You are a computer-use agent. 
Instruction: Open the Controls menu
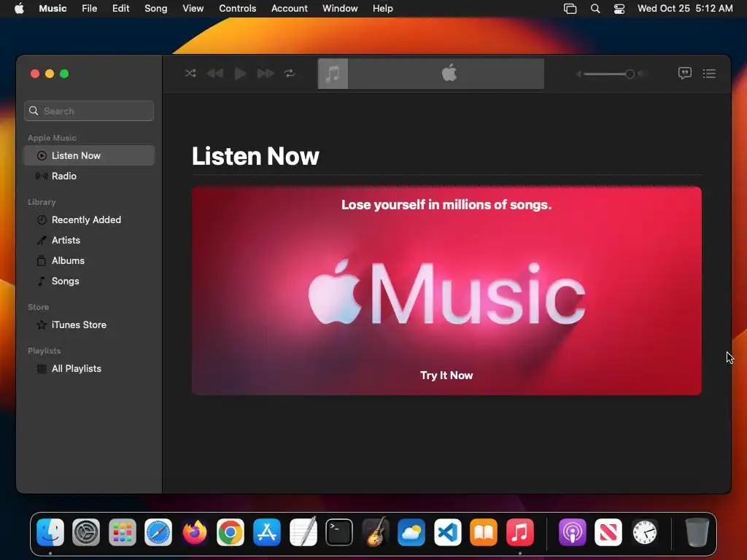(x=237, y=9)
